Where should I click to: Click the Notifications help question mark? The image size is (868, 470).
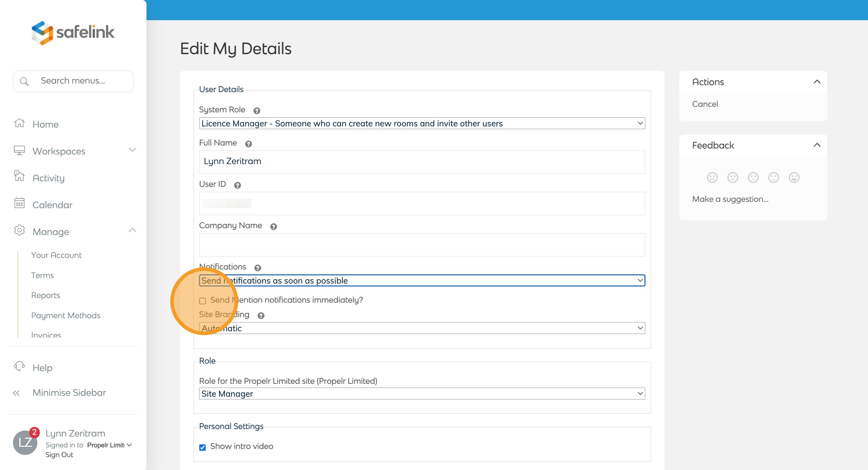click(x=257, y=268)
